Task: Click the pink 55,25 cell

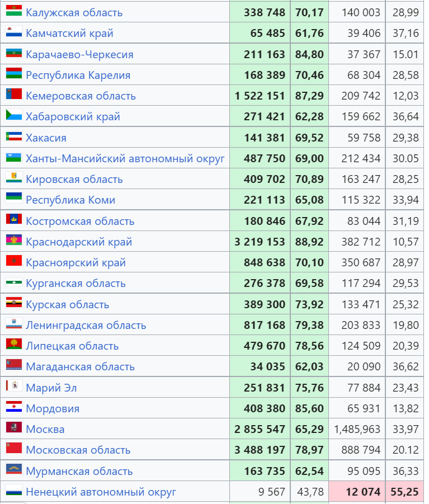Action: pos(404,492)
